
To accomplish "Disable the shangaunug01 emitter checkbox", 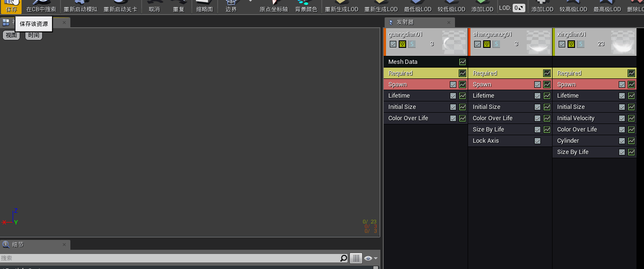I will [x=477, y=44].
